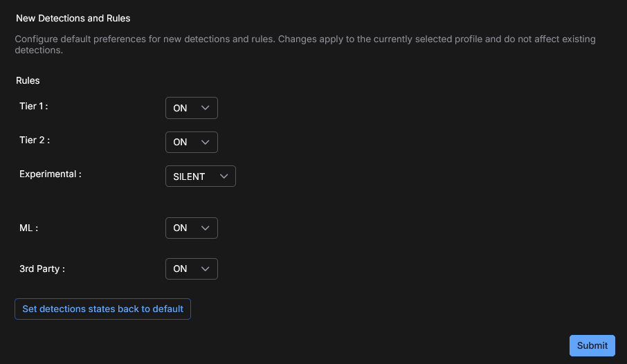Open the Tier 1 rule state dropdown
627x364 pixels.
[191, 108]
